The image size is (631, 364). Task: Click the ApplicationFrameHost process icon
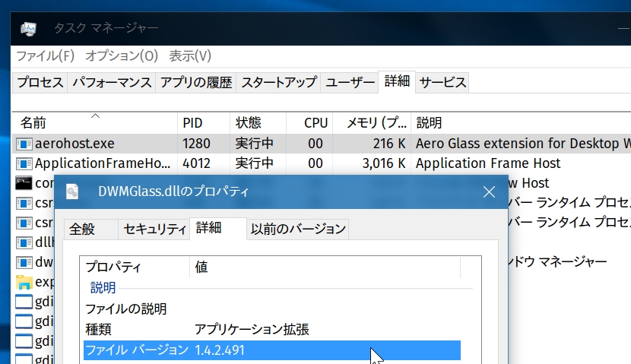point(24,163)
